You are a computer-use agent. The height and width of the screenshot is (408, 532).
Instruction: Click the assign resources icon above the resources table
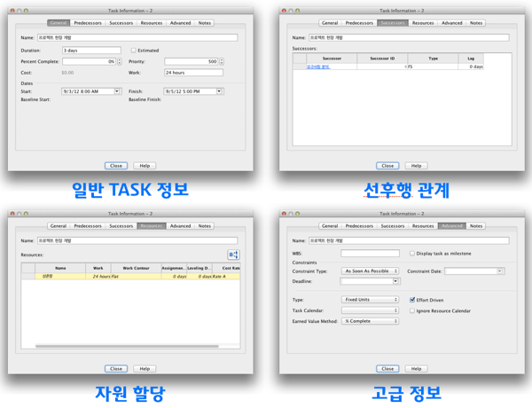(x=234, y=255)
